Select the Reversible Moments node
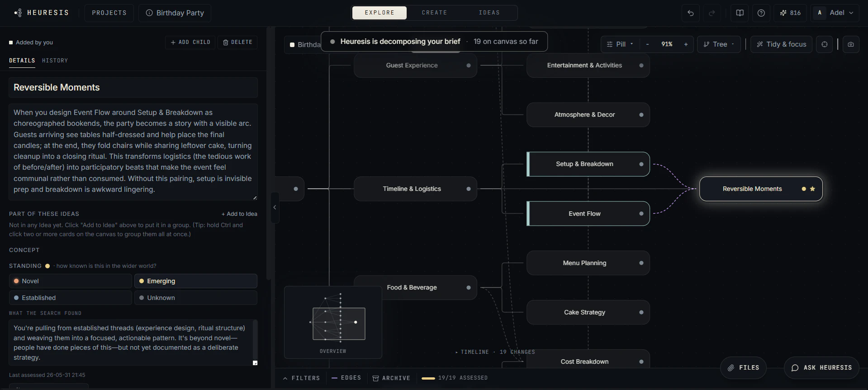Screen dimensions: 868x390 [761, 189]
